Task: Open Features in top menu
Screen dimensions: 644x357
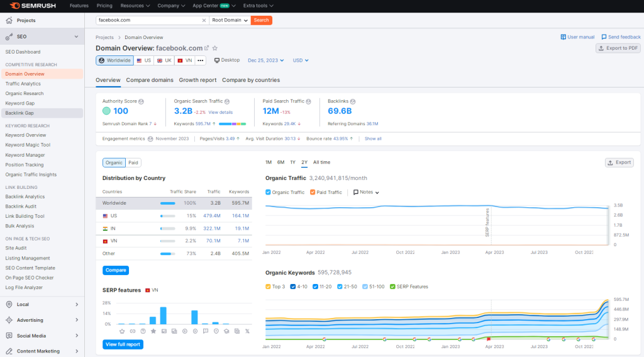Action: [79, 6]
